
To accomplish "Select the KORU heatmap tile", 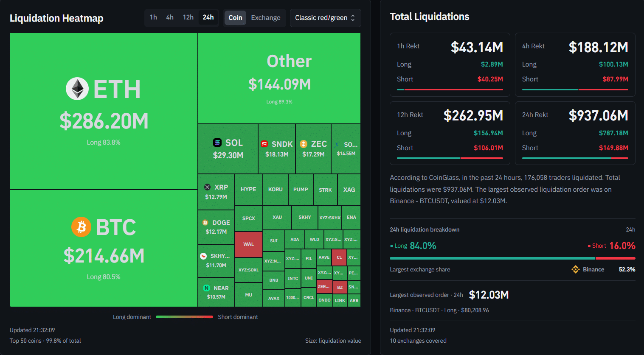I will coord(276,190).
